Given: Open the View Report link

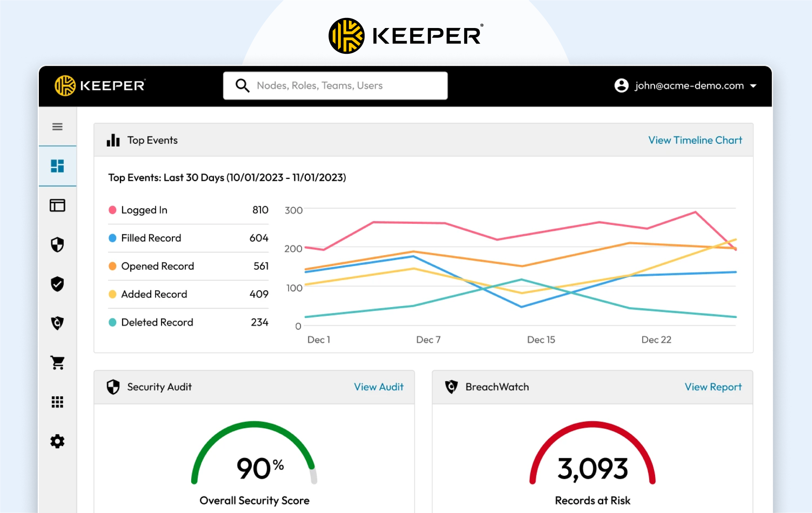Looking at the screenshot, I should coord(713,387).
